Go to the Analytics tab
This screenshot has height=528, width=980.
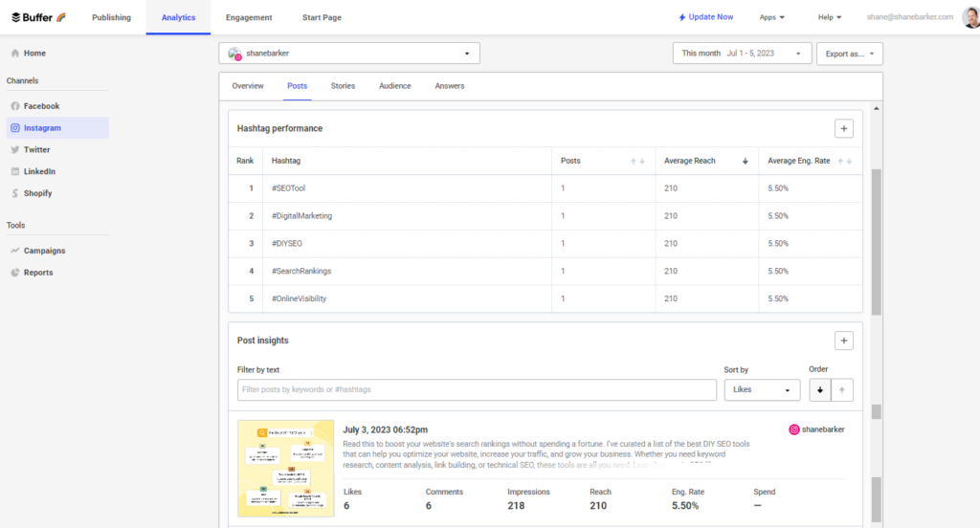[x=178, y=17]
